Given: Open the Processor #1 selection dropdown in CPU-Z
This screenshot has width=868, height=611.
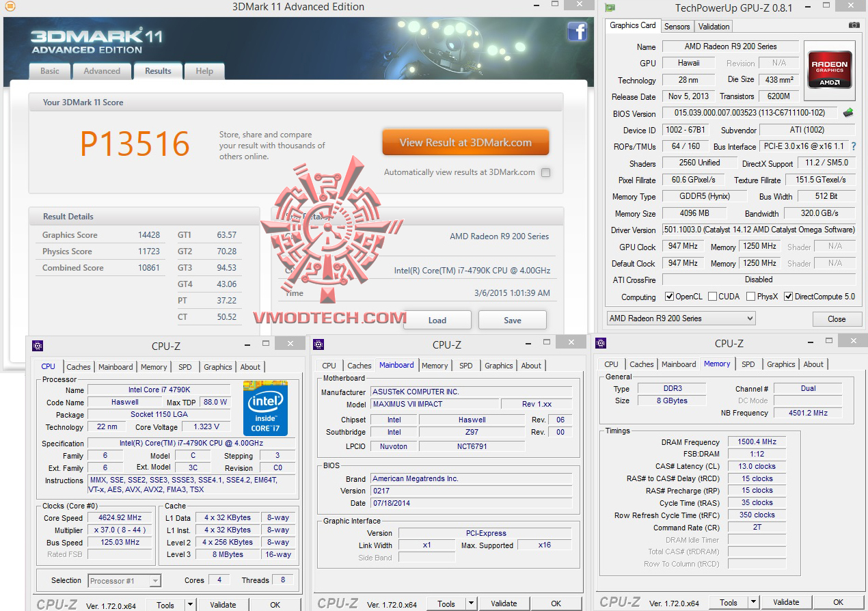Looking at the screenshot, I should 124,581.
